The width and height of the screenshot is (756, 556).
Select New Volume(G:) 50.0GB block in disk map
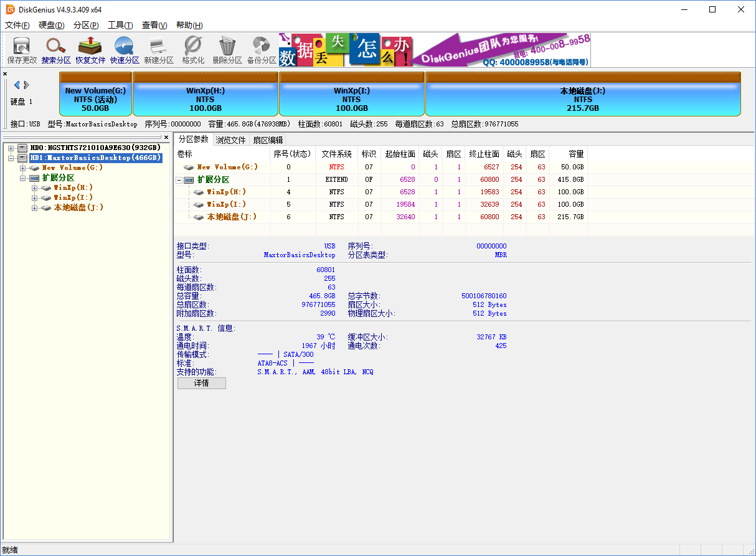pyautogui.click(x=95, y=93)
